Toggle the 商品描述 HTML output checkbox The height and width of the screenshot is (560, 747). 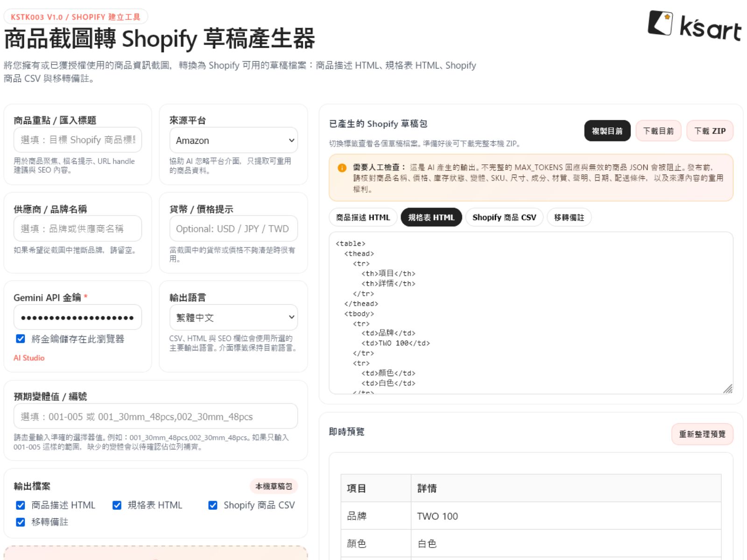(21, 505)
